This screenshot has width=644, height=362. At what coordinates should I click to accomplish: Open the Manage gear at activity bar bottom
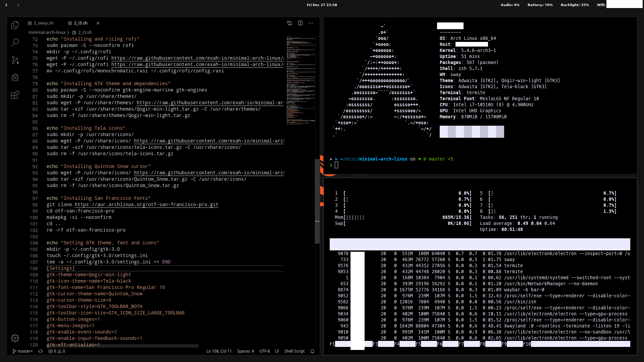point(15,338)
